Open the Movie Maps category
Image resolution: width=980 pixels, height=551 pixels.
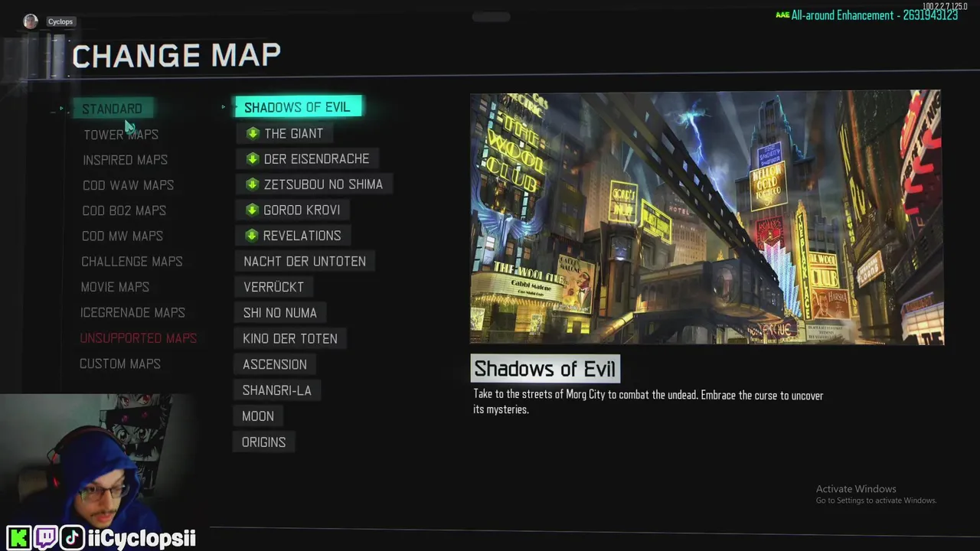click(115, 287)
